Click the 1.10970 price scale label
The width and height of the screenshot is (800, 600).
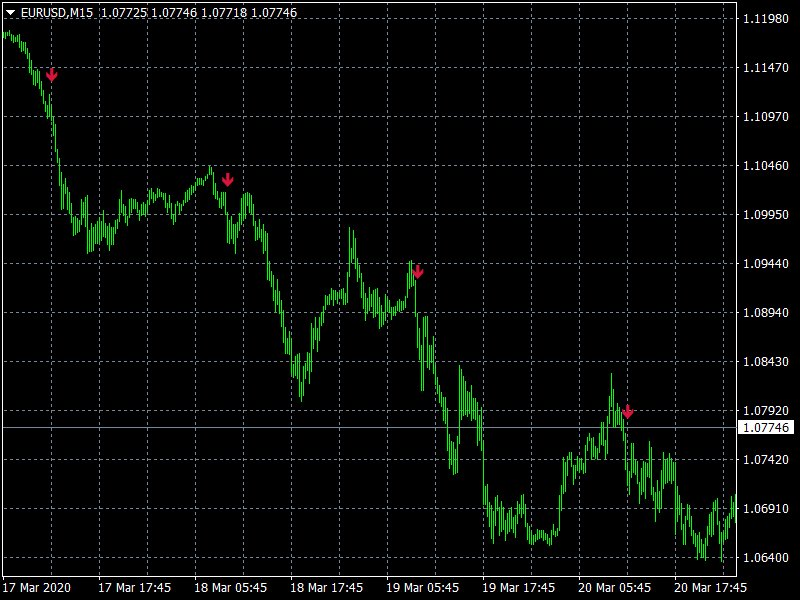coord(766,117)
